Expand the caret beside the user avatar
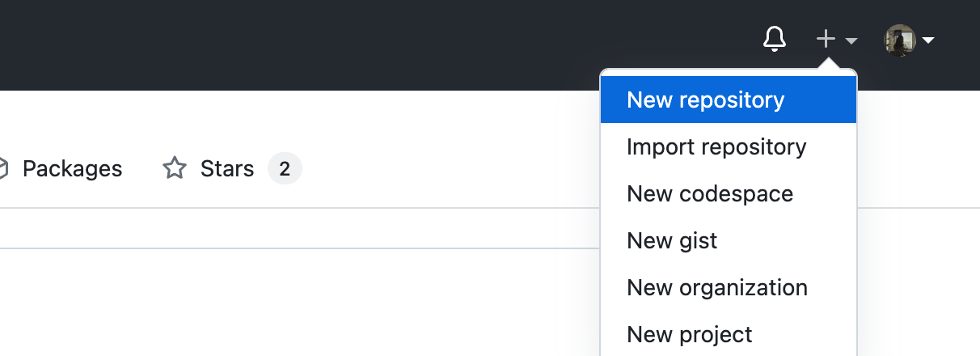Viewport: 980px width, 356px height. click(927, 40)
